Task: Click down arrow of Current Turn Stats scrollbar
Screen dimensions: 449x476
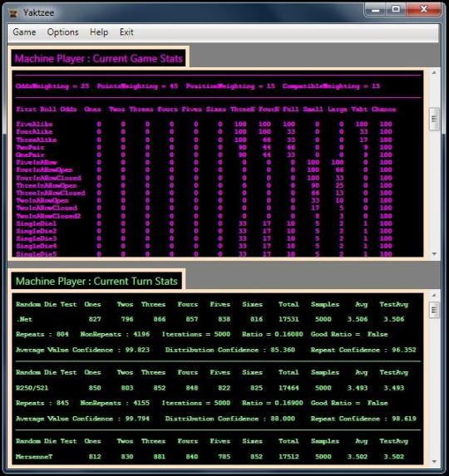Action: pos(434,462)
